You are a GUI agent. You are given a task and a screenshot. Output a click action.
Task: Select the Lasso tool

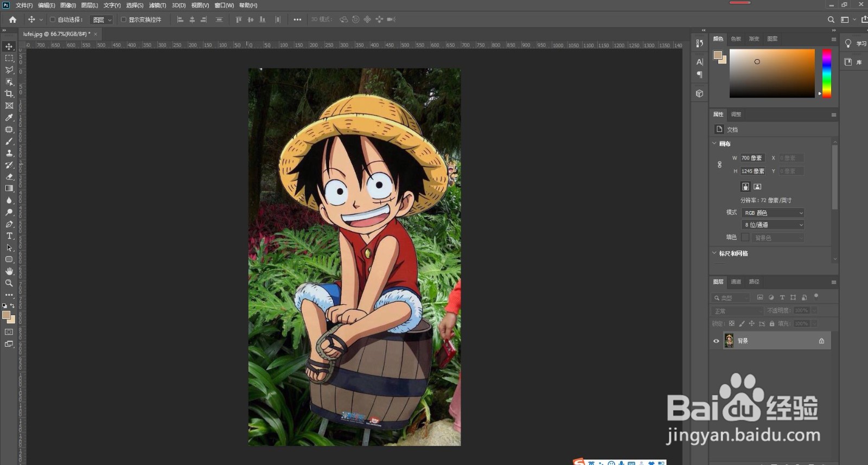pos(9,70)
